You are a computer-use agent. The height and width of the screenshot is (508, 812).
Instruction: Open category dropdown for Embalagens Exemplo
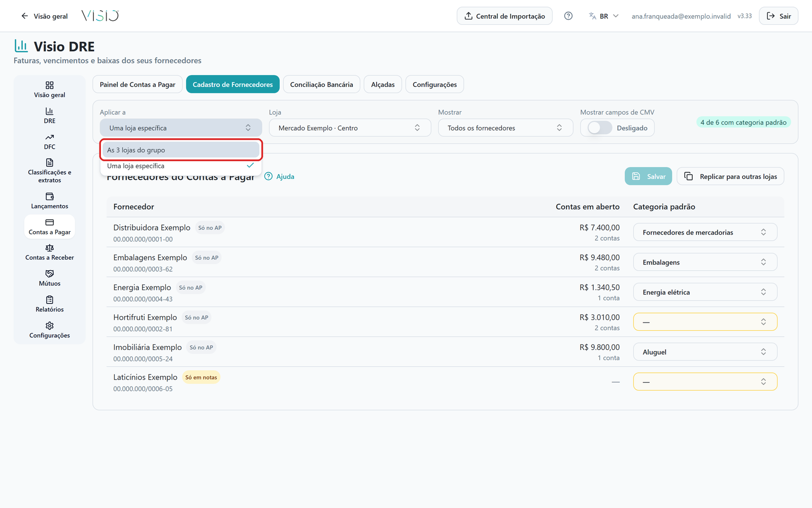point(705,262)
